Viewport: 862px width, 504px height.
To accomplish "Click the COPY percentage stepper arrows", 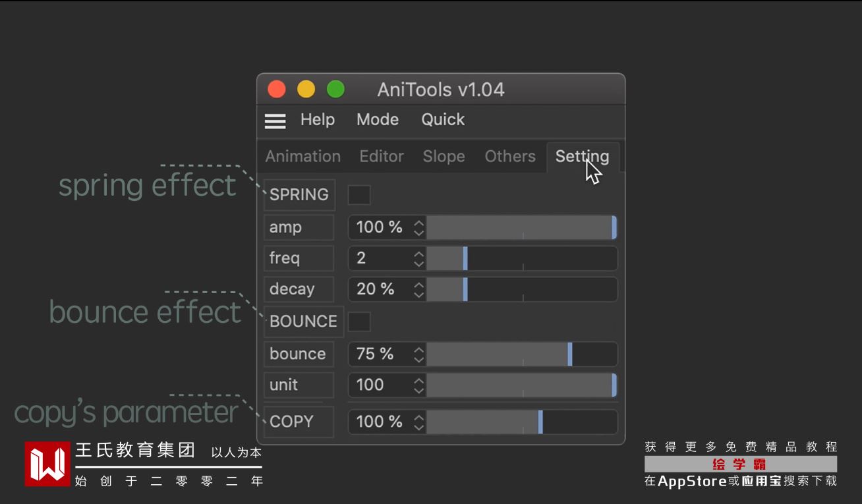I will click(418, 422).
